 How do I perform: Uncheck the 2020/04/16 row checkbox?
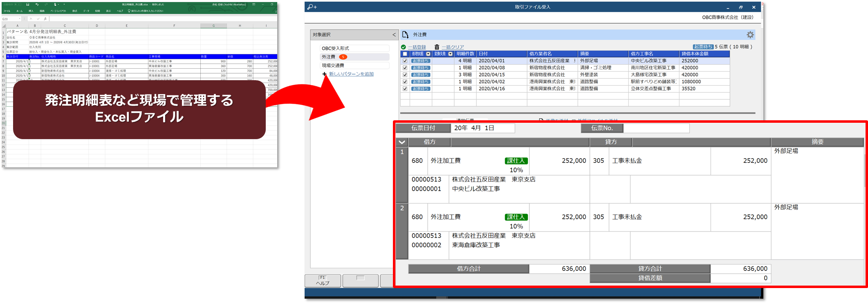[405, 89]
